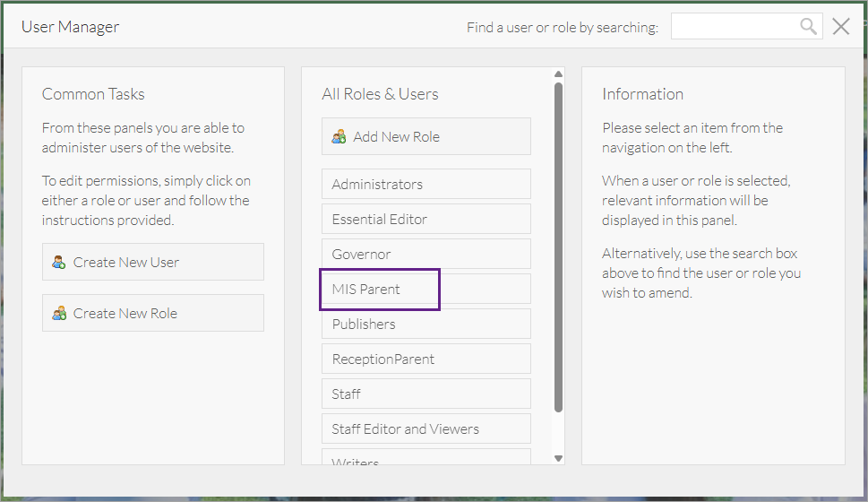Focus the user or role search box
Viewport: 868px width, 502px height.
coord(735,27)
